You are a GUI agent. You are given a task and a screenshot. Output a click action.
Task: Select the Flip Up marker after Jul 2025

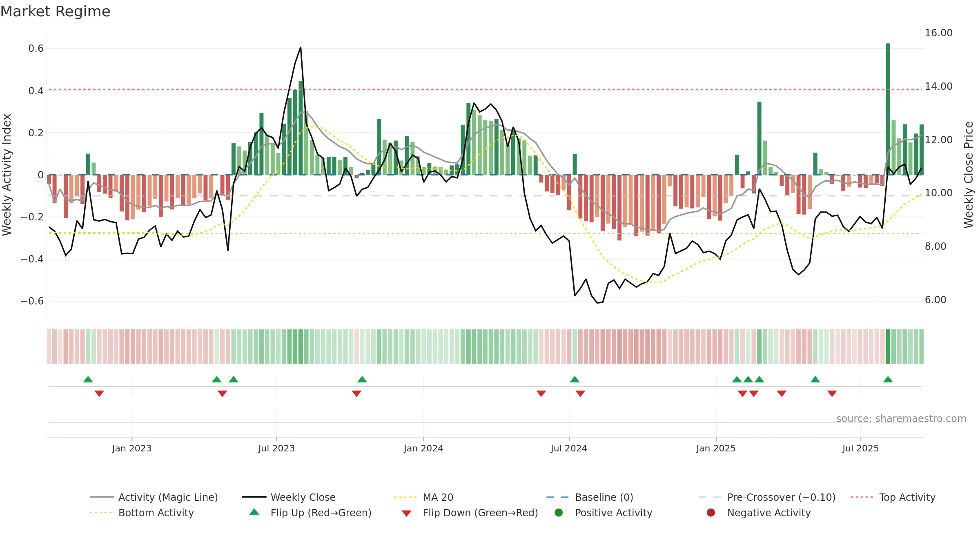pyautogui.click(x=888, y=380)
